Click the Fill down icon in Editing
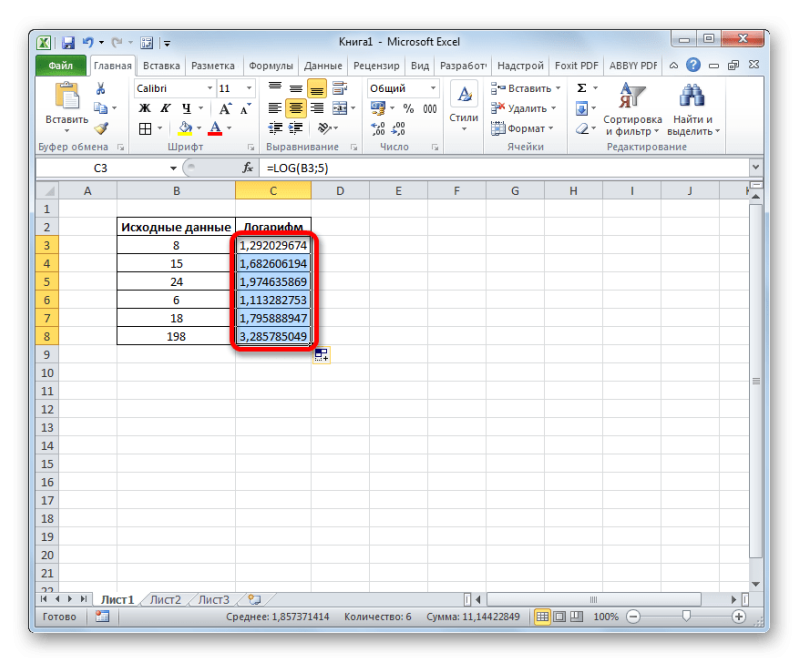The height and width of the screenshot is (663, 800). [582, 108]
